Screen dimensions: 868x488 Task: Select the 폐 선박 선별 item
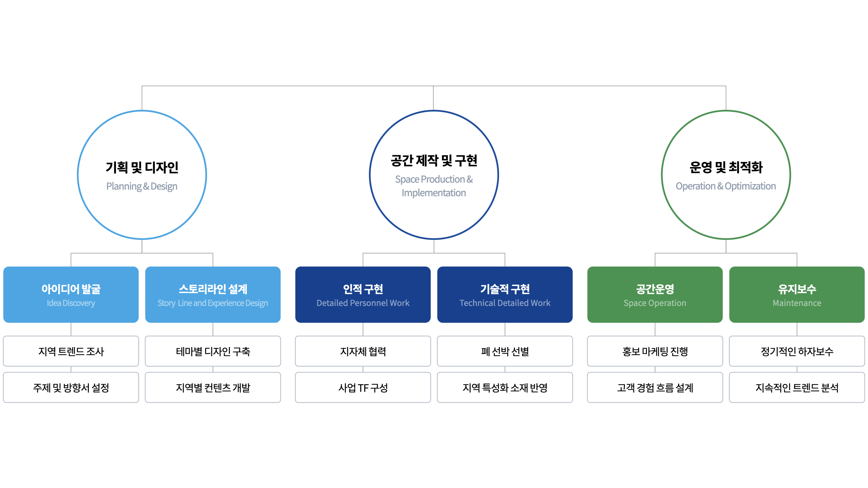(x=505, y=351)
